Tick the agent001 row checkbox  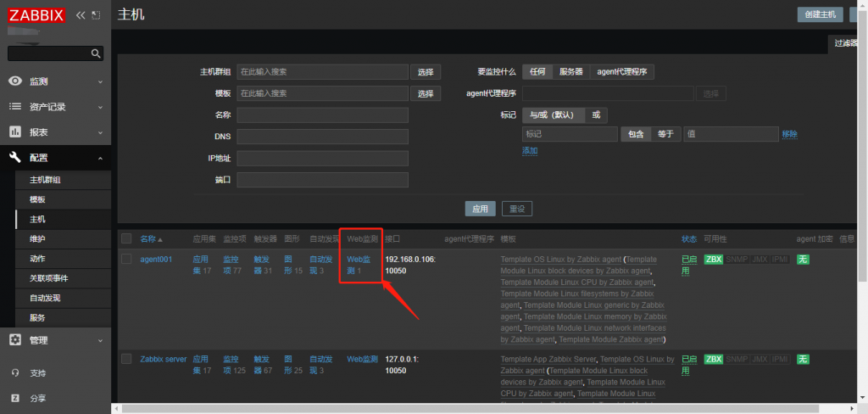(x=127, y=259)
